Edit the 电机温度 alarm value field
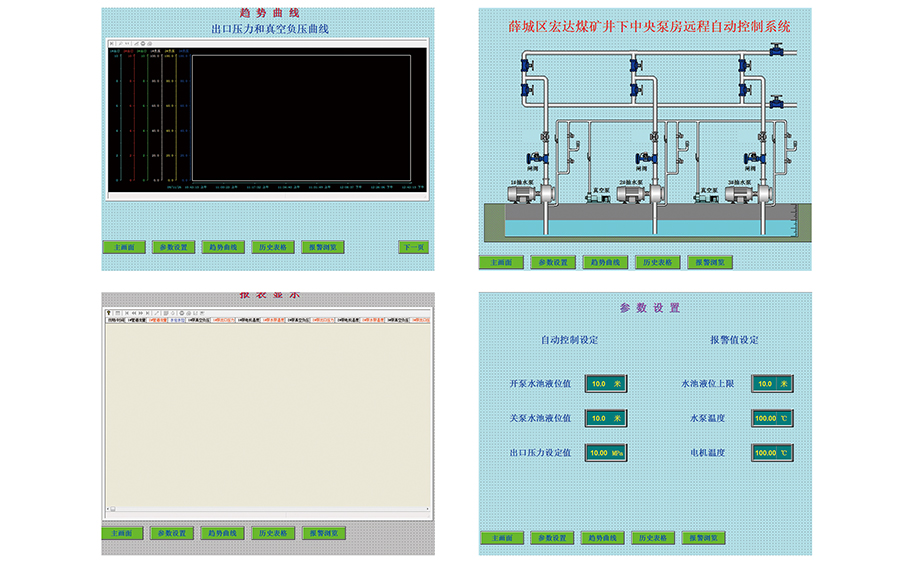Screen dimensions: 914x562 pyautogui.click(x=772, y=452)
